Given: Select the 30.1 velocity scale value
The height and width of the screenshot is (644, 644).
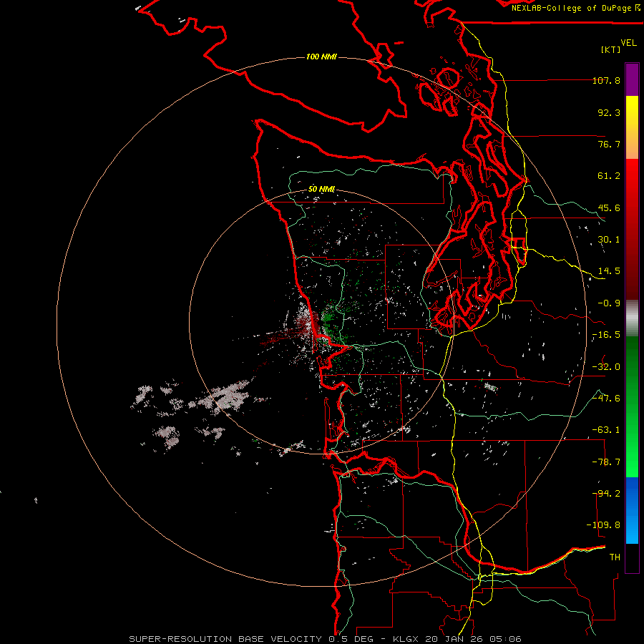Looking at the screenshot, I should 609,240.
